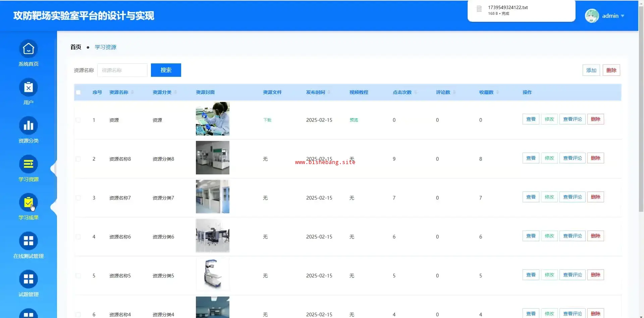Image resolution: width=644 pixels, height=318 pixels.
Task: Click the admin avatar image
Action: click(592, 16)
